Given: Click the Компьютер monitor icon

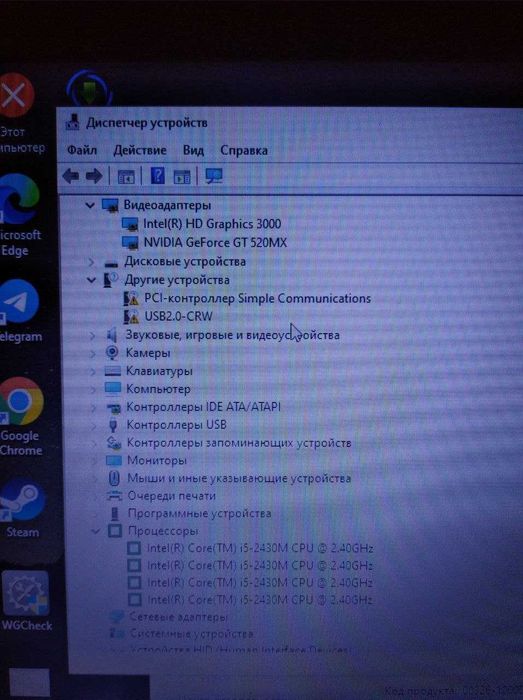Looking at the screenshot, I should tap(113, 389).
